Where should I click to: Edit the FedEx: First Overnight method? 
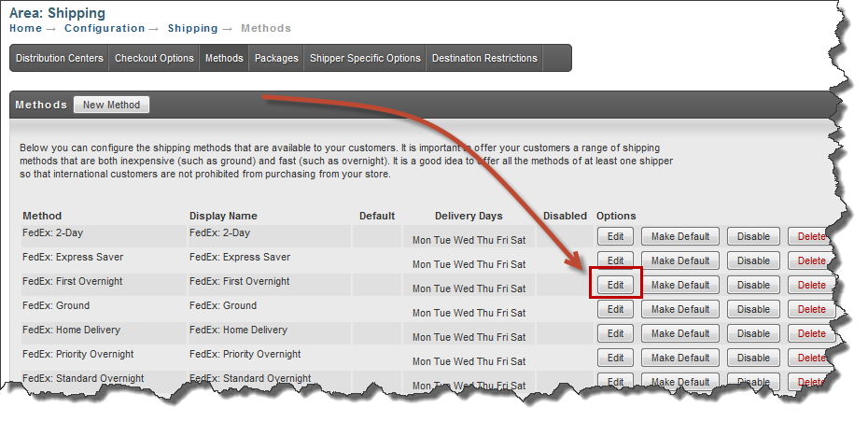tap(615, 285)
